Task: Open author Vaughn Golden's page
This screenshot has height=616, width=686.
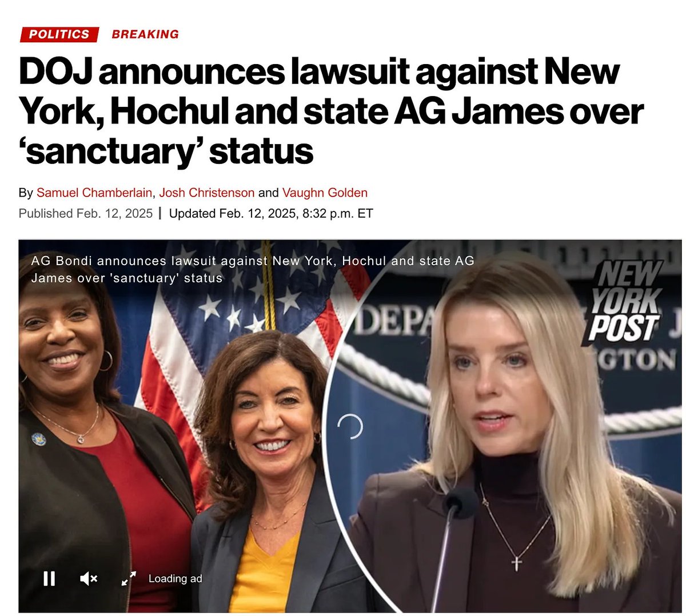Action: 325,193
